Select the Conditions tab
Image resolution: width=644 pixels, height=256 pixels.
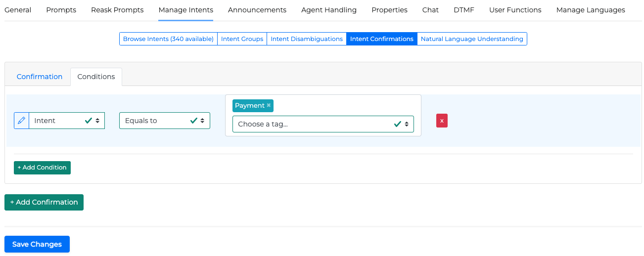[96, 77]
